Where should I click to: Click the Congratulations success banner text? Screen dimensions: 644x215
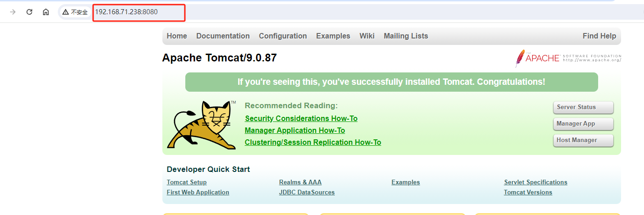[391, 82]
